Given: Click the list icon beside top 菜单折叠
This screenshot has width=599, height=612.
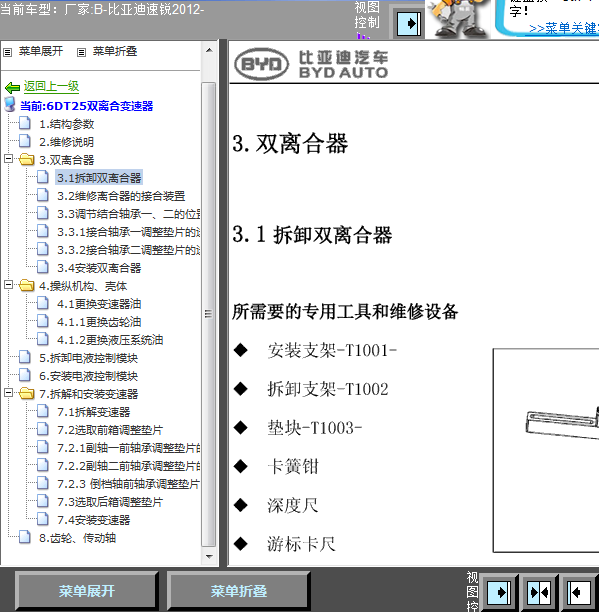Looking at the screenshot, I should click(81, 52).
